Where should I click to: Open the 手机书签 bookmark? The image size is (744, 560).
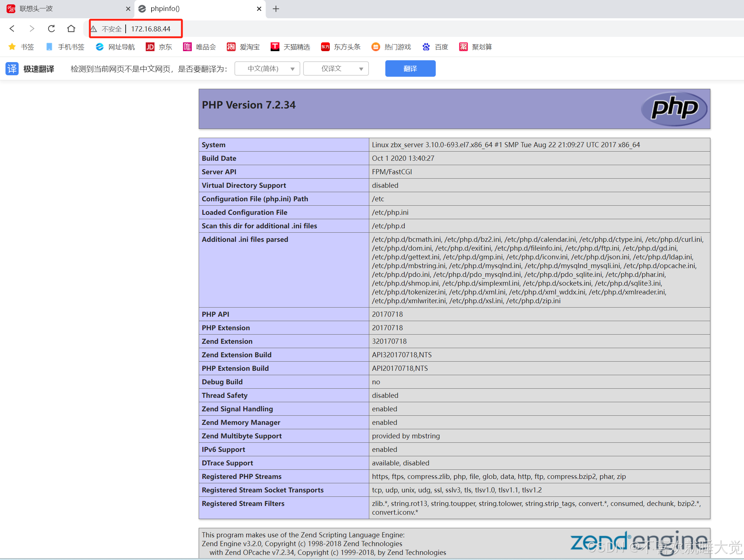click(x=65, y=47)
